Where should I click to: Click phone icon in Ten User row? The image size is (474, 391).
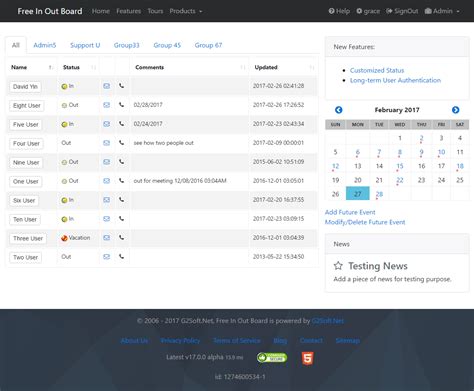(x=121, y=219)
